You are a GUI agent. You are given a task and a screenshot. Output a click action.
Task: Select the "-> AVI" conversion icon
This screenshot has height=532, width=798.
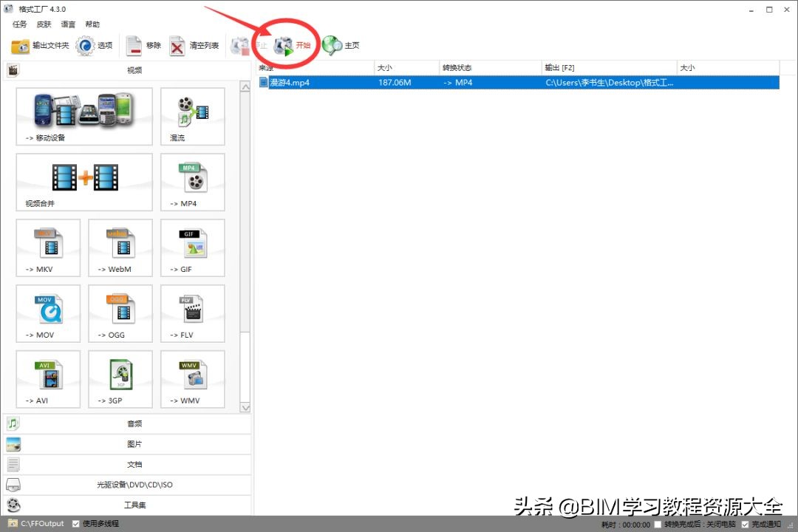pos(48,379)
